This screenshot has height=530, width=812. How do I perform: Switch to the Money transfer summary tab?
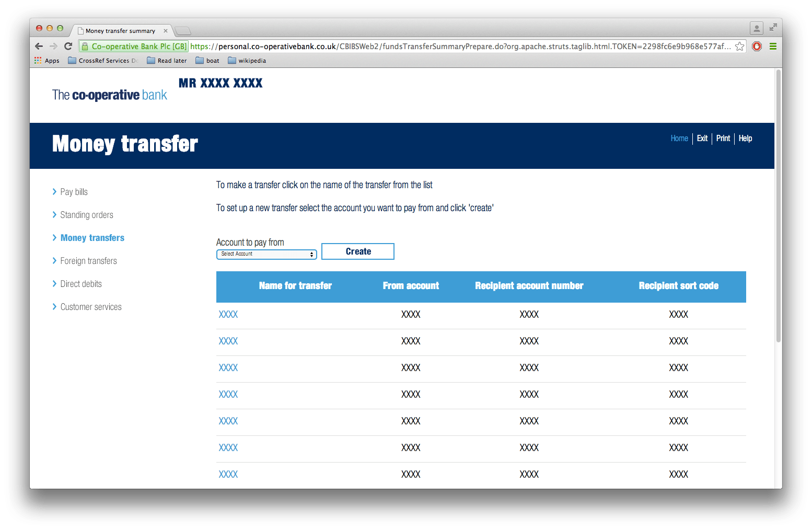coord(120,30)
